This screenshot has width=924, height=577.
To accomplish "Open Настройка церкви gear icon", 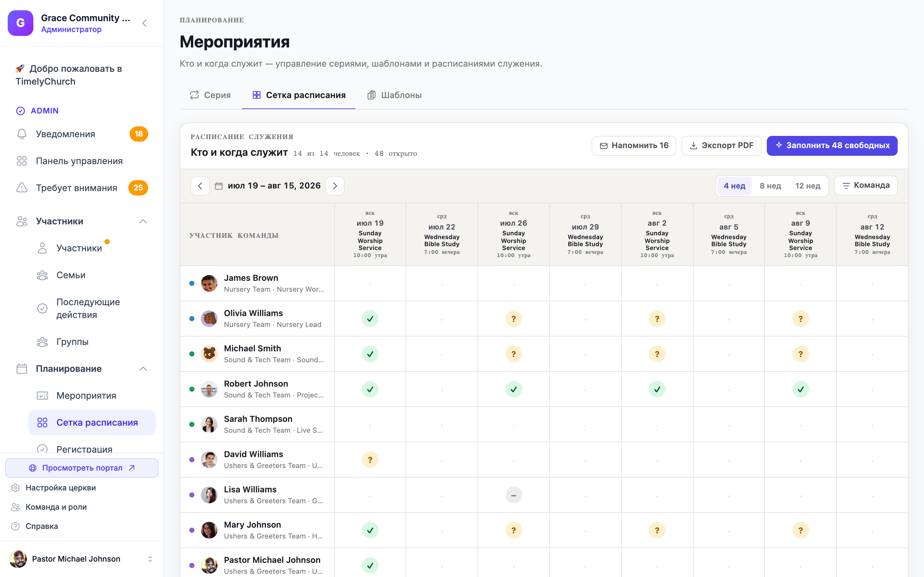I will click(x=15, y=488).
